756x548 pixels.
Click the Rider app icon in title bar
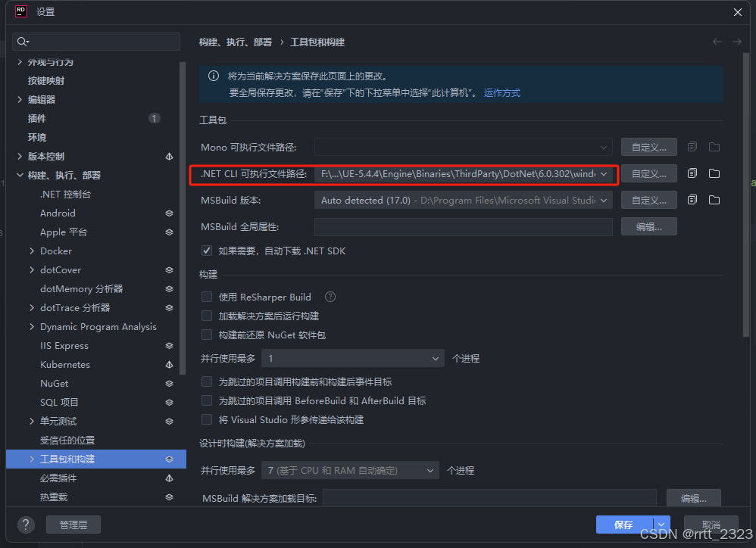20,11
